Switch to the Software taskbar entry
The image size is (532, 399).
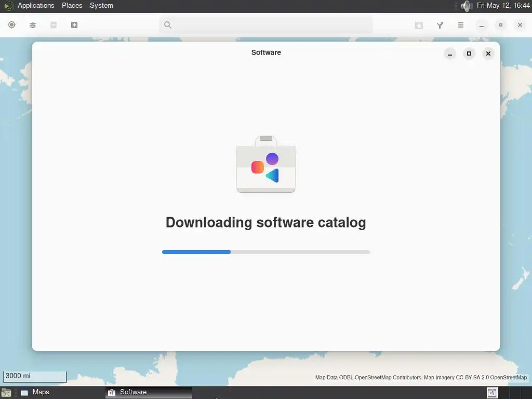tap(149, 392)
